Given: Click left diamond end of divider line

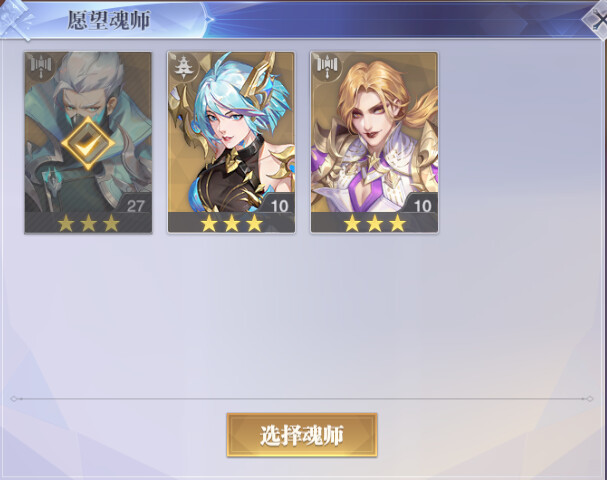Looking at the screenshot, I should click(14, 398).
